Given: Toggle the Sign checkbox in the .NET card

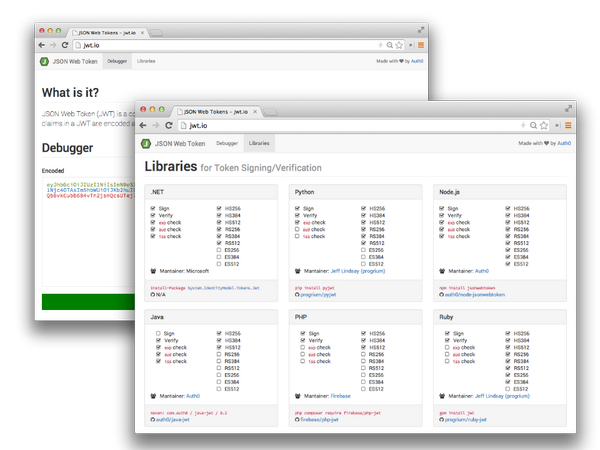Looking at the screenshot, I should (153, 209).
